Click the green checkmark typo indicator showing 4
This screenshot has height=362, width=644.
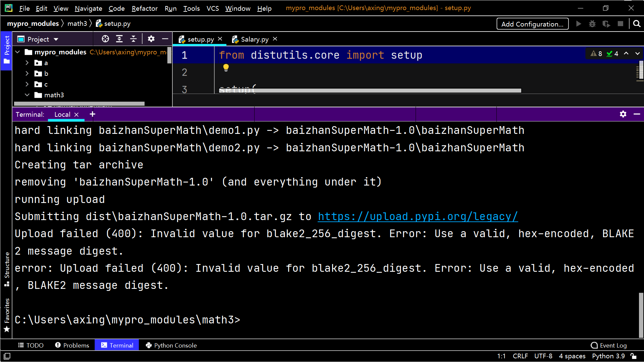(612, 54)
